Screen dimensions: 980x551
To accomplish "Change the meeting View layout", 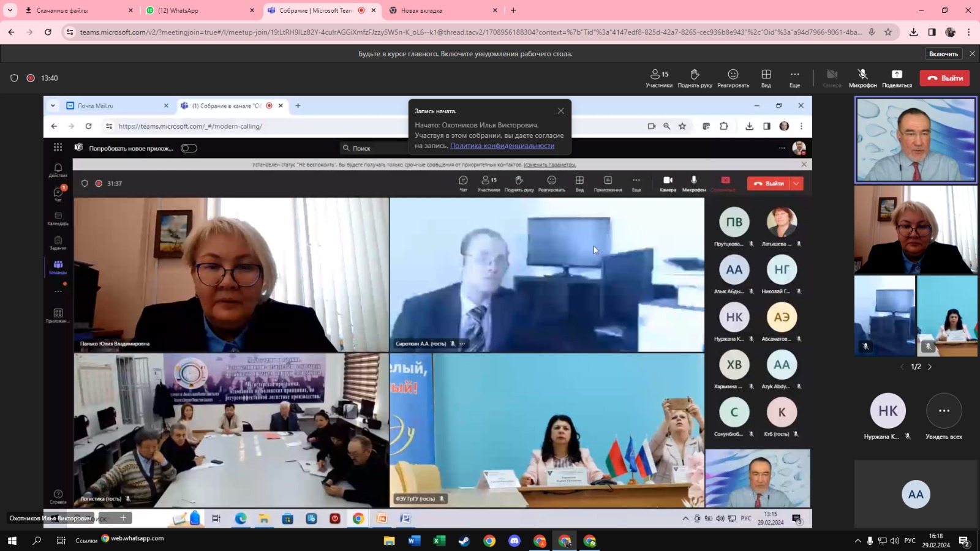I will 766,78.
